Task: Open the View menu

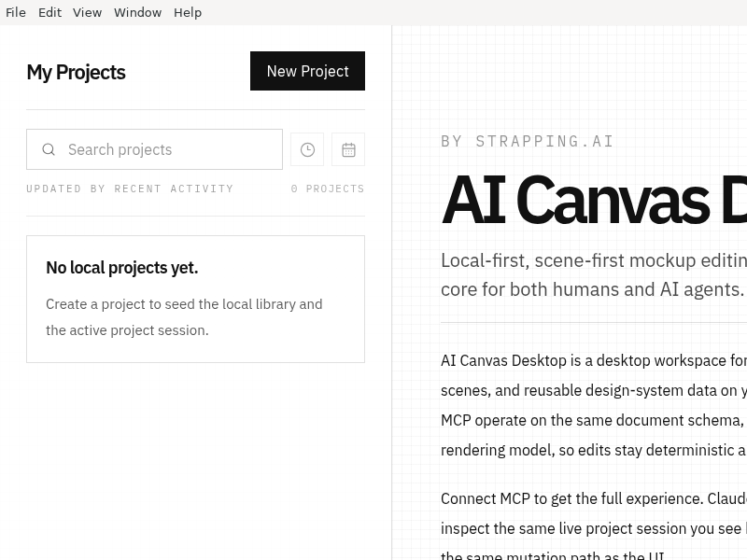Action: (x=87, y=12)
